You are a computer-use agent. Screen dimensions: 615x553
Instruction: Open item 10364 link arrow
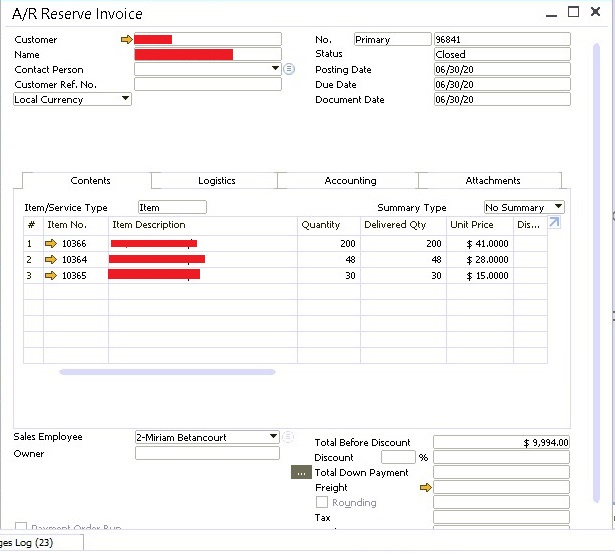(x=52, y=260)
